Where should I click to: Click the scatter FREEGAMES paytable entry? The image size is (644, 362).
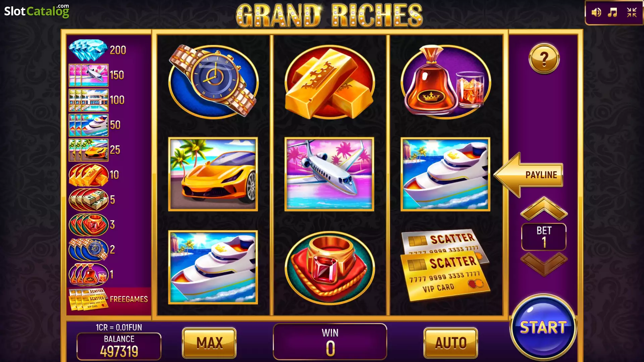pyautogui.click(x=109, y=299)
